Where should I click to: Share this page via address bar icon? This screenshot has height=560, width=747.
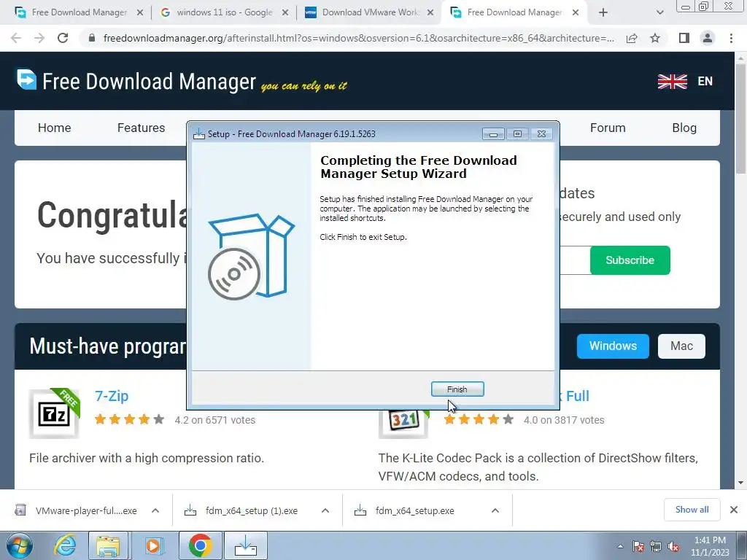[632, 38]
